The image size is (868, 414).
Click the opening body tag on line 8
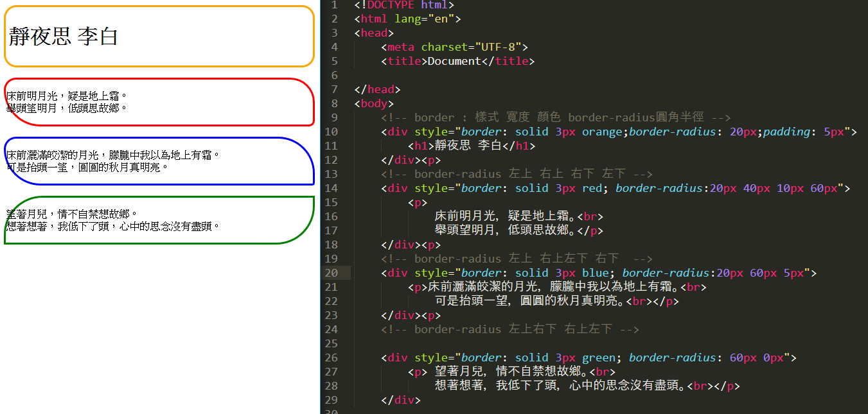coord(374,103)
